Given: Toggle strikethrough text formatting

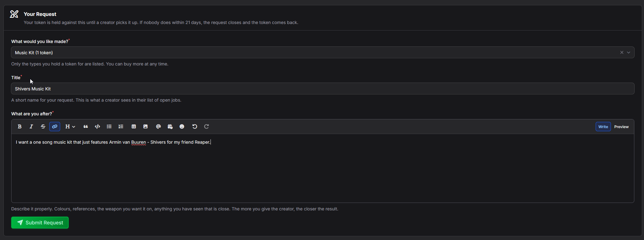Looking at the screenshot, I should pyautogui.click(x=43, y=127).
